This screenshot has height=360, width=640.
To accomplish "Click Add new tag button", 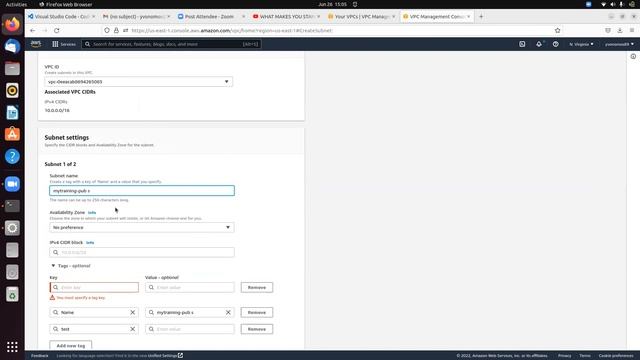I will click(x=71, y=346).
